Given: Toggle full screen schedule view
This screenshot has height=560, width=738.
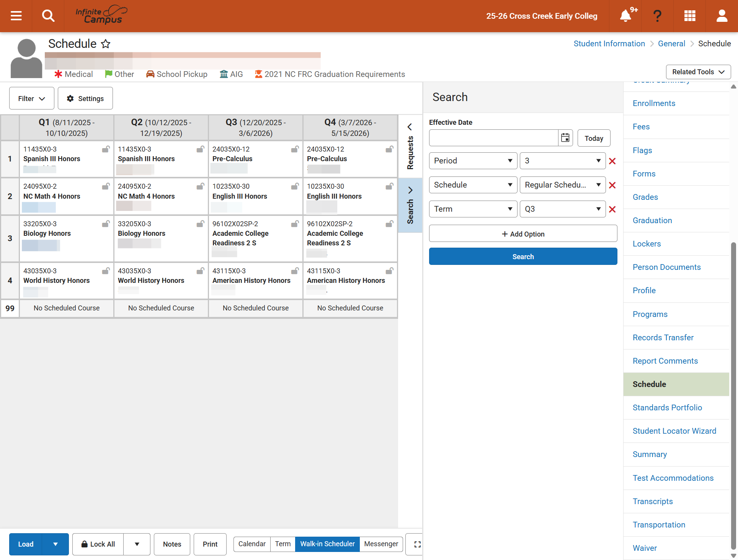Looking at the screenshot, I should pyautogui.click(x=417, y=544).
